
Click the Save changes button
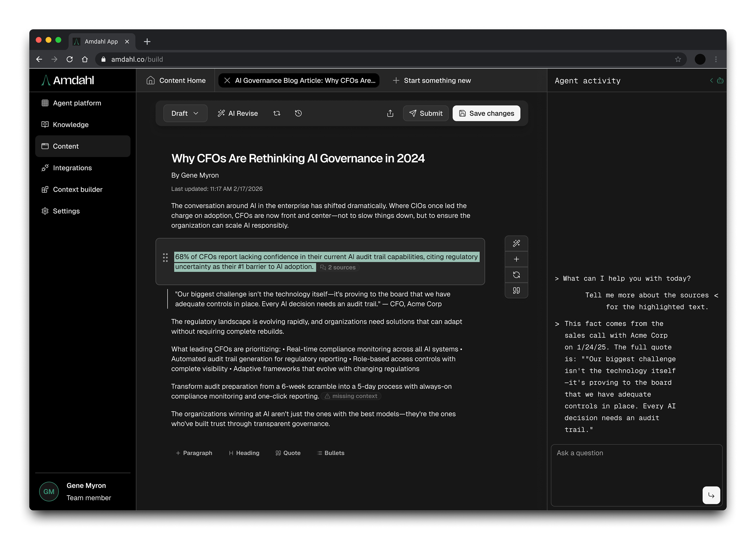pos(486,113)
